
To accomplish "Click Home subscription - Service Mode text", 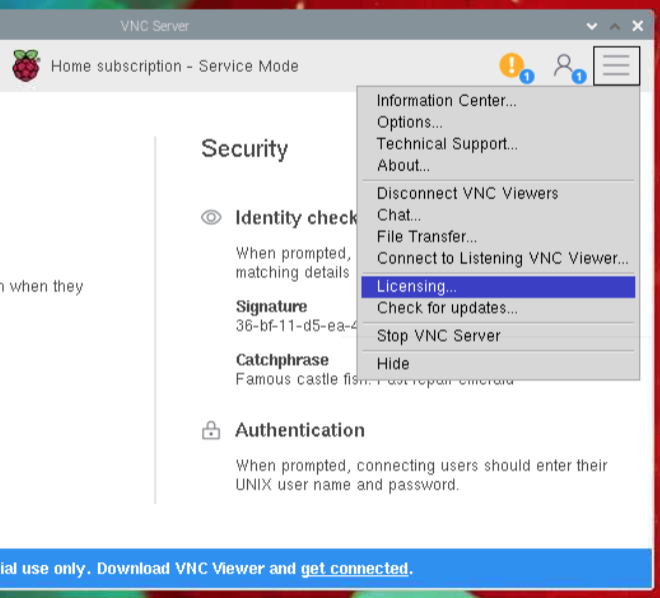I will (175, 66).
